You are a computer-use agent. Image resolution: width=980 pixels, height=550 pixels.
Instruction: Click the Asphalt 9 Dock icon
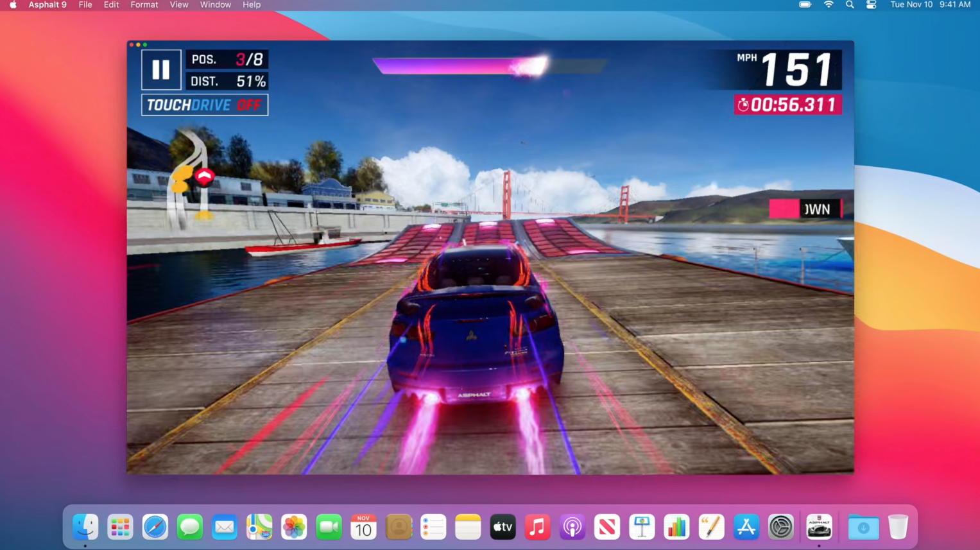(819, 527)
